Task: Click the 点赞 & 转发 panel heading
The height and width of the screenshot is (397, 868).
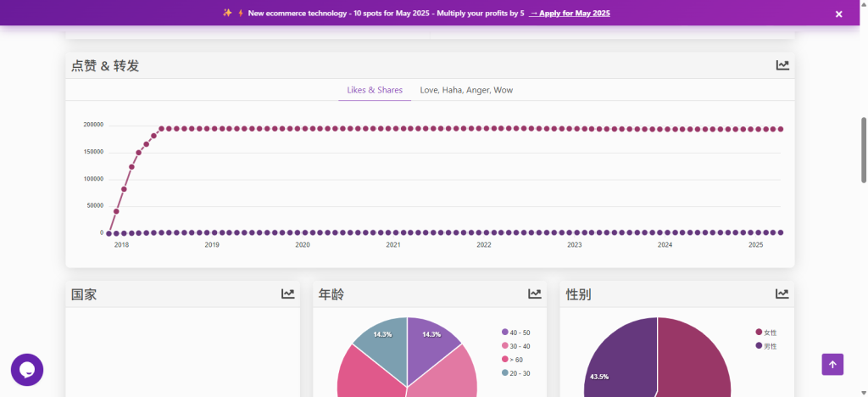Action: [105, 66]
